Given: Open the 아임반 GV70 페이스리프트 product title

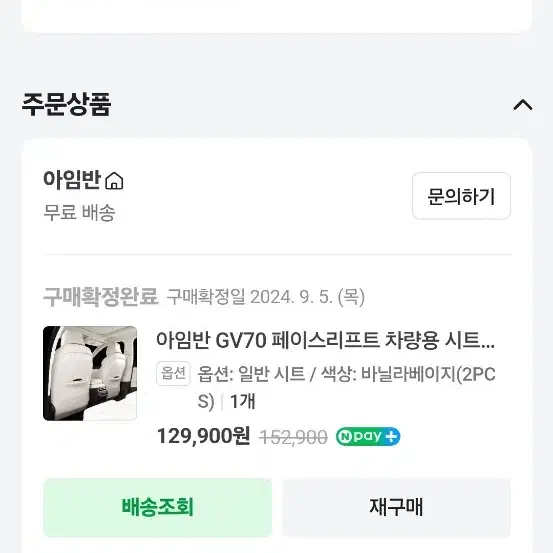Looking at the screenshot, I should point(325,341).
